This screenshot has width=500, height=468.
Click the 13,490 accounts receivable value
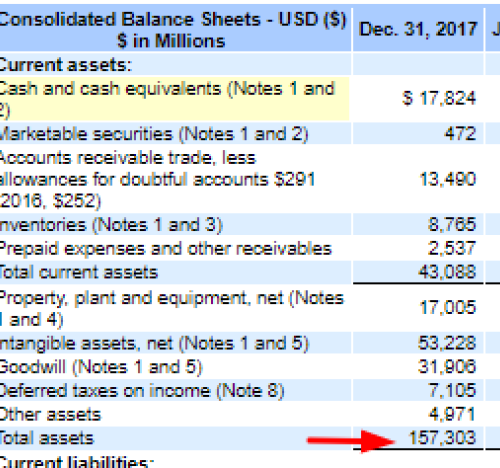pos(448,179)
